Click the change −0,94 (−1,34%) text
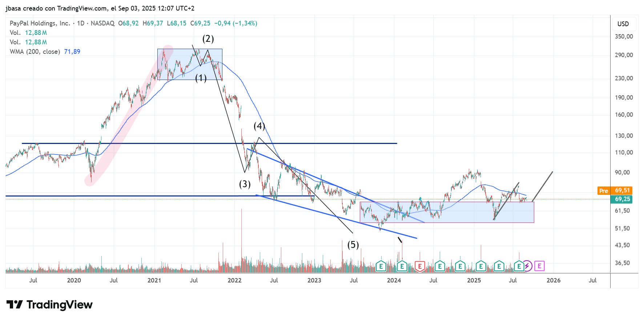 coord(236,23)
